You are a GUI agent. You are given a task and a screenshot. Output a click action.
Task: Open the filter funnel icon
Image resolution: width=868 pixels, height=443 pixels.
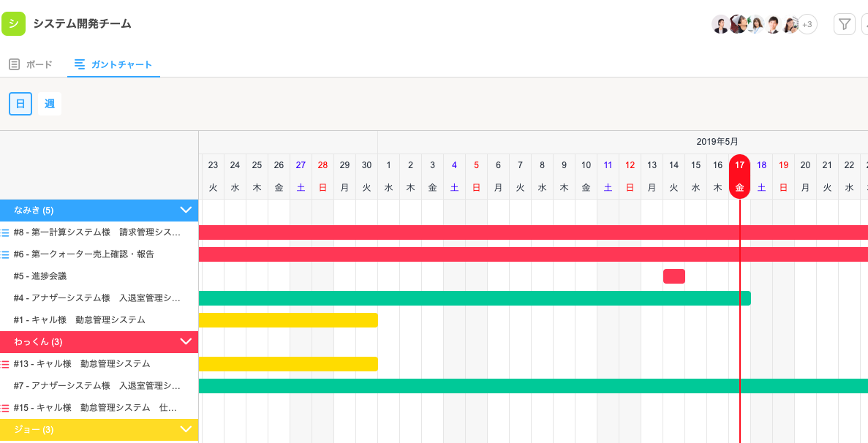[844, 24]
